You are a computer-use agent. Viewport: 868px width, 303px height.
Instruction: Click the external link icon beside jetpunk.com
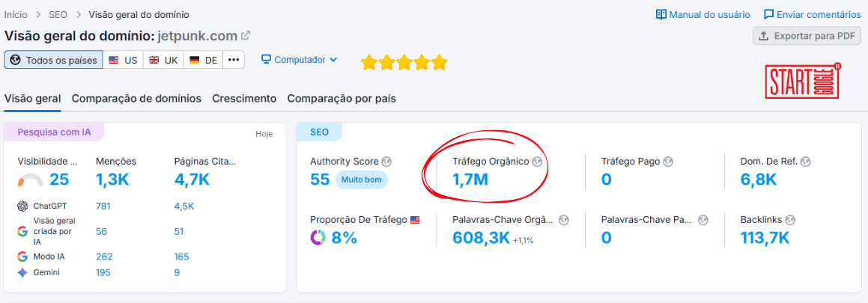(246, 35)
